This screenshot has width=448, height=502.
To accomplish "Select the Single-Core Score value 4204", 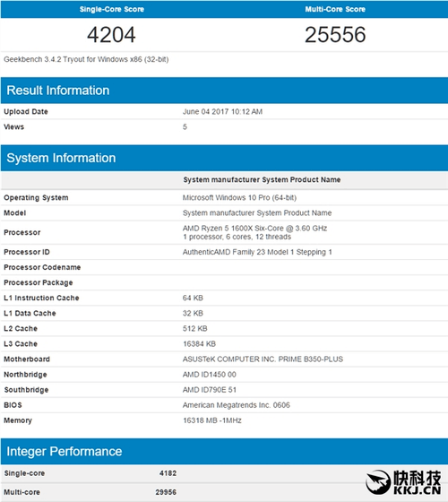I will pyautogui.click(x=111, y=35).
